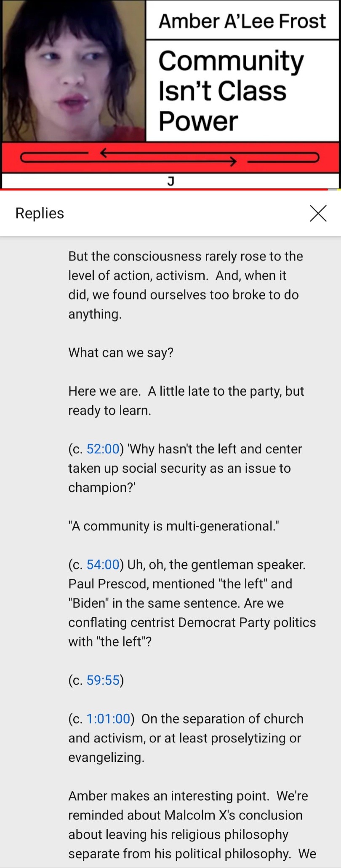Tap the "What can we say?" line

pyautogui.click(x=121, y=353)
